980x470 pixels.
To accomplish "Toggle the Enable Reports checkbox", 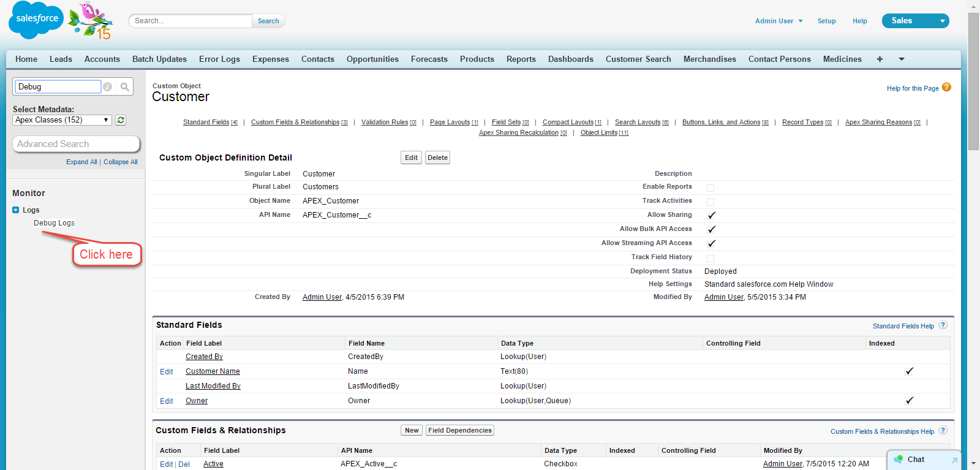I will click(x=710, y=188).
